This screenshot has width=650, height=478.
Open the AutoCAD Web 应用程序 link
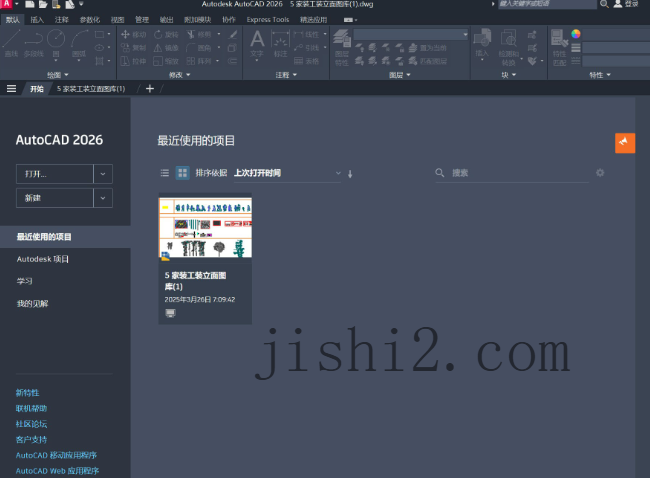[57, 471]
